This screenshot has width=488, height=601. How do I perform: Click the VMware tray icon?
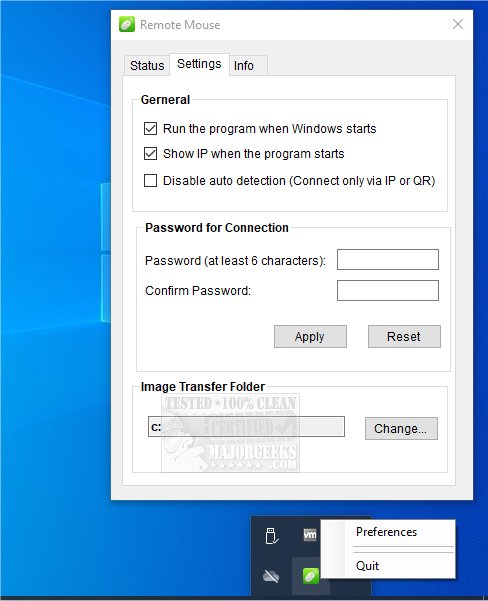(x=310, y=535)
